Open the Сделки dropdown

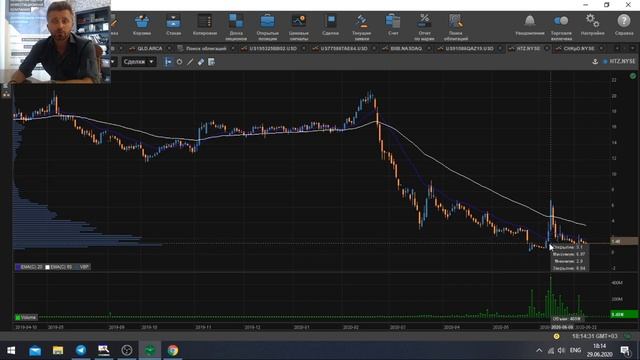click(x=138, y=62)
